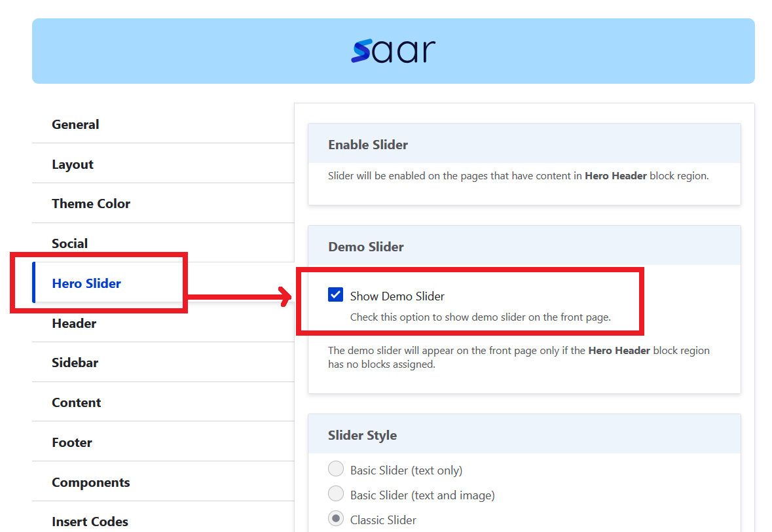Screen dimensions: 772x532
Task: Choose Basic Slider (text and image) option
Action: pyautogui.click(x=336, y=494)
